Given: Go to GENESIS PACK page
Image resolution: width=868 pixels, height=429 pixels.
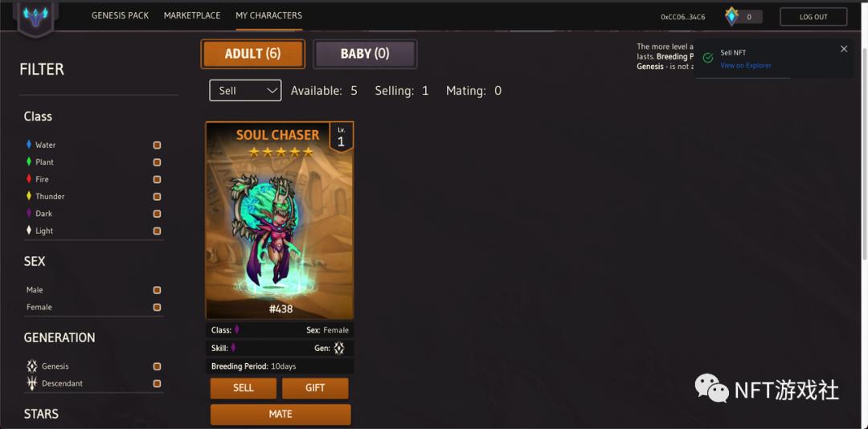Looking at the screenshot, I should (120, 15).
